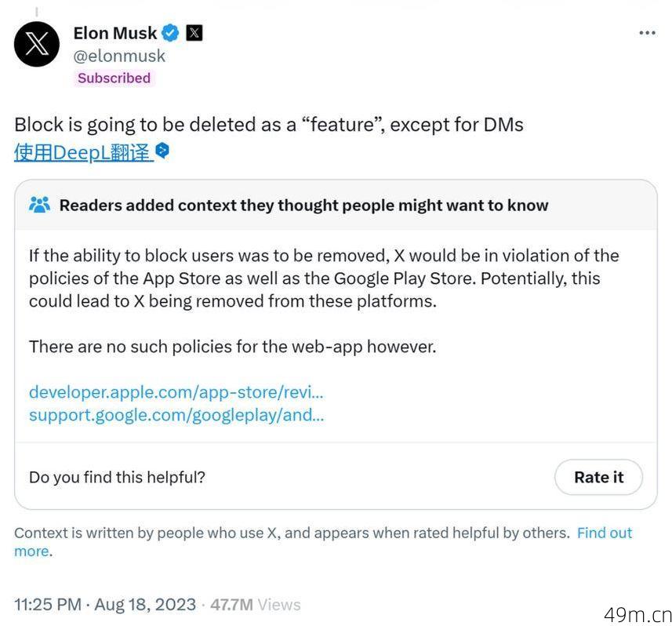Click the X logo profile avatar
Viewport: 672px width, 626px height.
pyautogui.click(x=37, y=44)
